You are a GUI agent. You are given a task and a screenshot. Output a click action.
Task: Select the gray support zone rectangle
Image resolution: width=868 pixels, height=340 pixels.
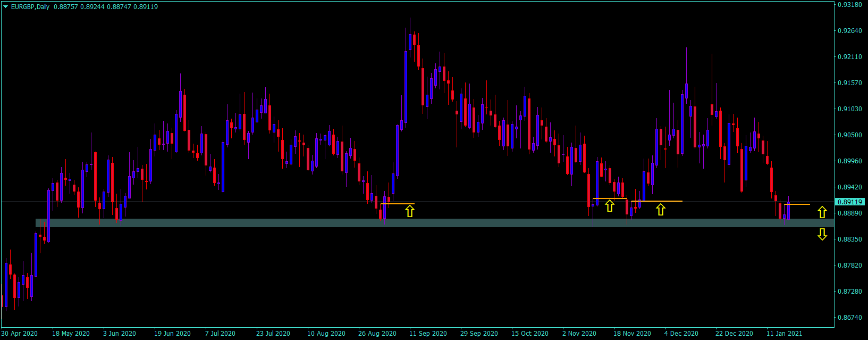435,223
